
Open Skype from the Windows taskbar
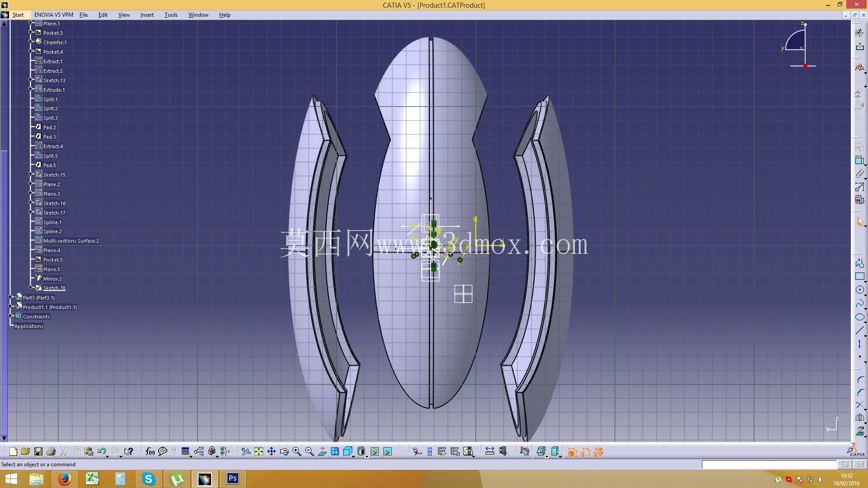tap(148, 479)
